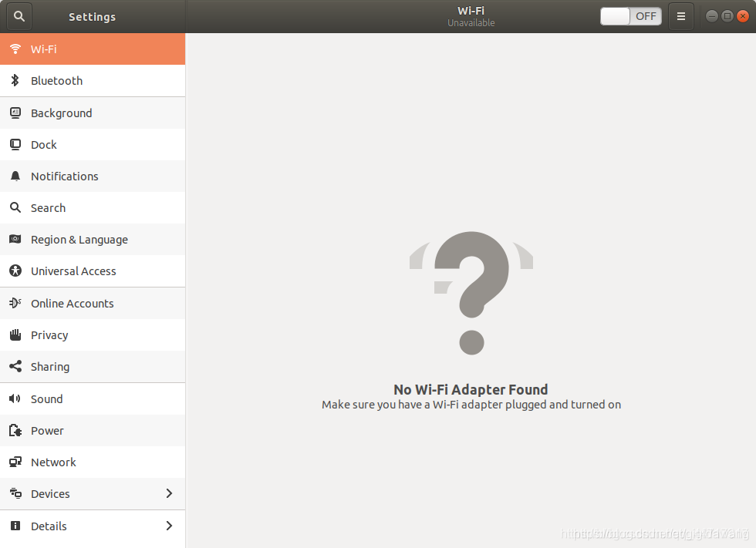This screenshot has height=548, width=756.
Task: Click the Sound speaker icon
Action: coord(15,398)
